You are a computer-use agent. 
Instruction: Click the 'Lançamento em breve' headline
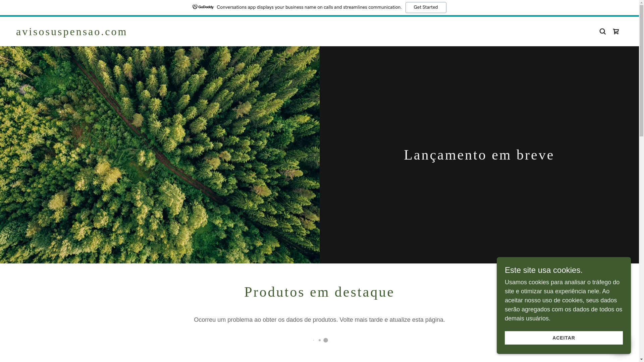point(479,155)
